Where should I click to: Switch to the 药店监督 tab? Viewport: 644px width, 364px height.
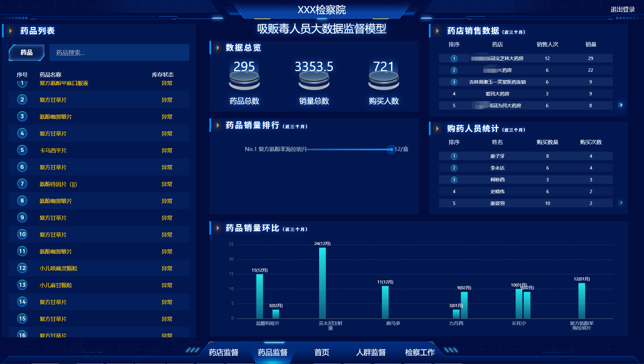pyautogui.click(x=224, y=353)
